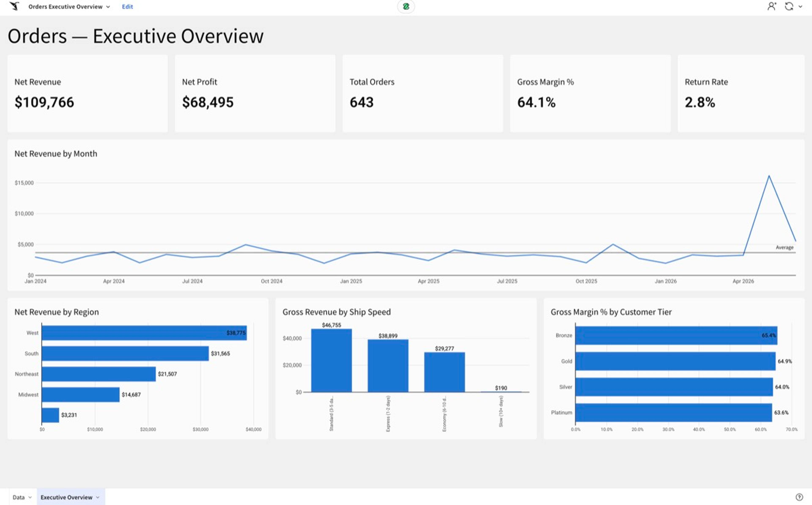Click Gross Margin % by Customer Tier title

pos(611,312)
